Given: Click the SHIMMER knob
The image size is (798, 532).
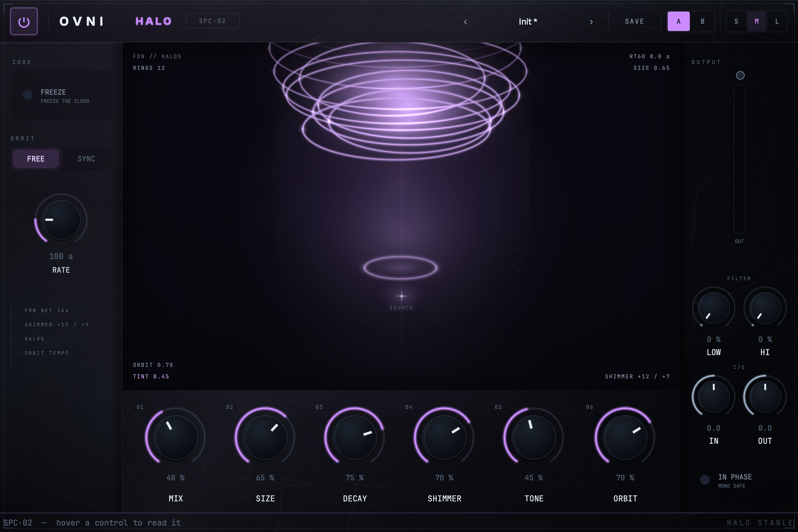Looking at the screenshot, I should click(444, 437).
